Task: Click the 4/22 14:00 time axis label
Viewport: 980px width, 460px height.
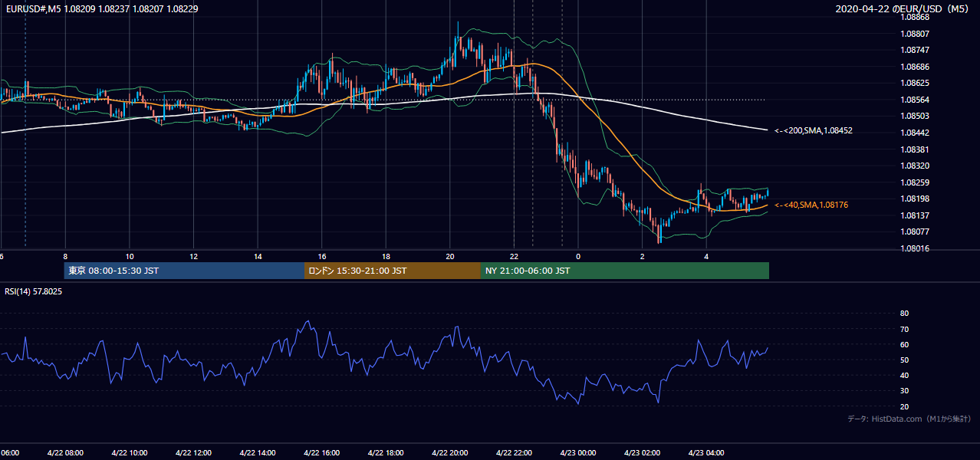Action: 257,453
